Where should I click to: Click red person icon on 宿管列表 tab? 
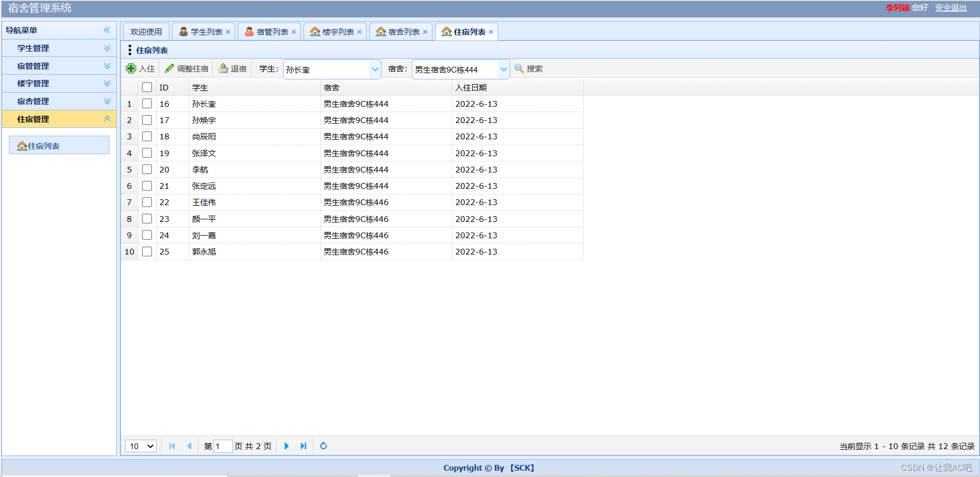249,32
